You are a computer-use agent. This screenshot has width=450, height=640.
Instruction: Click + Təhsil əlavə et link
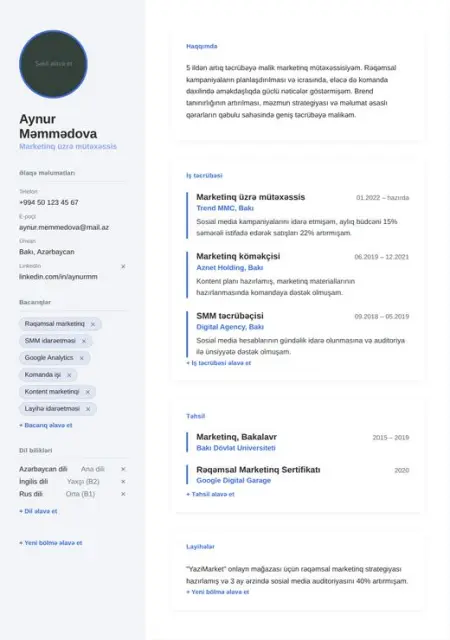[x=210, y=494]
